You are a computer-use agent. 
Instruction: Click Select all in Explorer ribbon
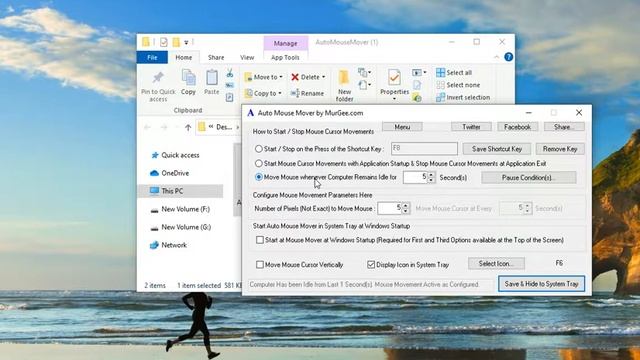(454, 73)
